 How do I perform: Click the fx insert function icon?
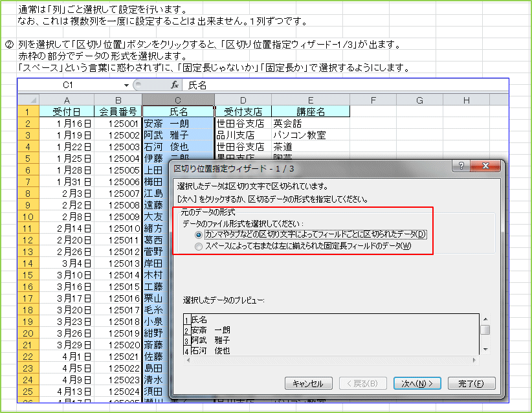(175, 85)
